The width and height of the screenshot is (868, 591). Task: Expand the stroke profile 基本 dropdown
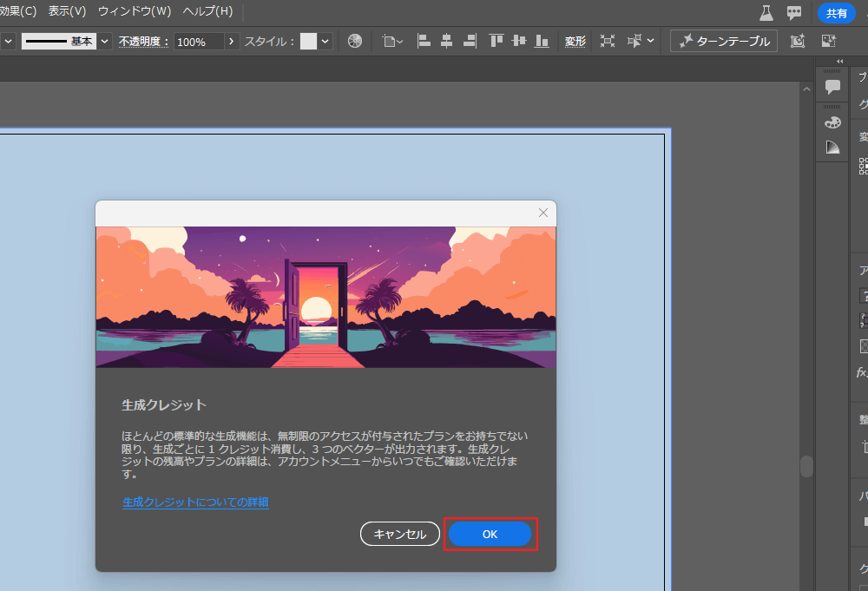pos(105,41)
